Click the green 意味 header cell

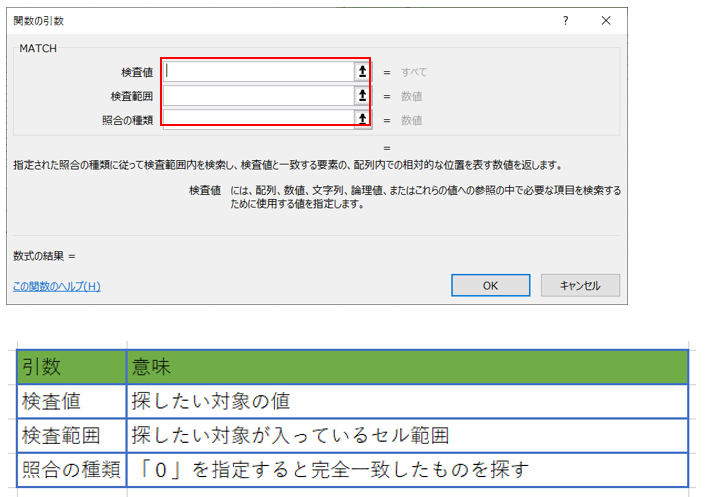pyautogui.click(x=407, y=367)
